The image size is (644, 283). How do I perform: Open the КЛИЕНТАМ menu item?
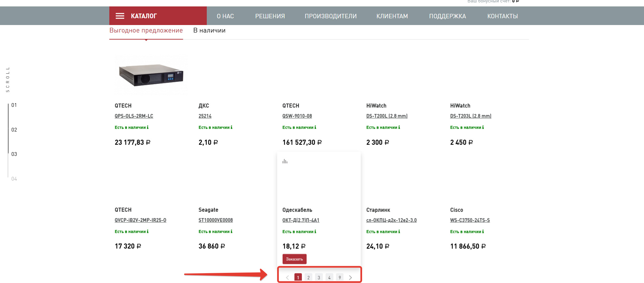(x=392, y=16)
